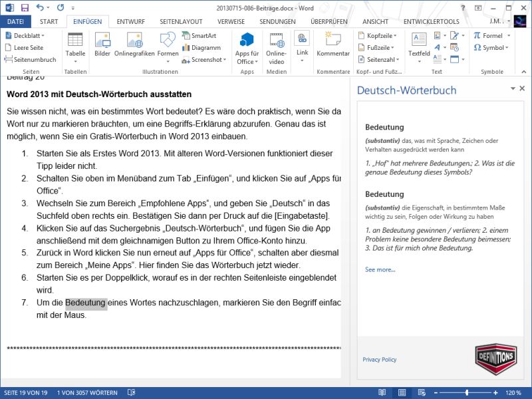Collapse the ribbon with the chevron
Image resolution: width=532 pixels, height=399 pixels.
(524, 72)
